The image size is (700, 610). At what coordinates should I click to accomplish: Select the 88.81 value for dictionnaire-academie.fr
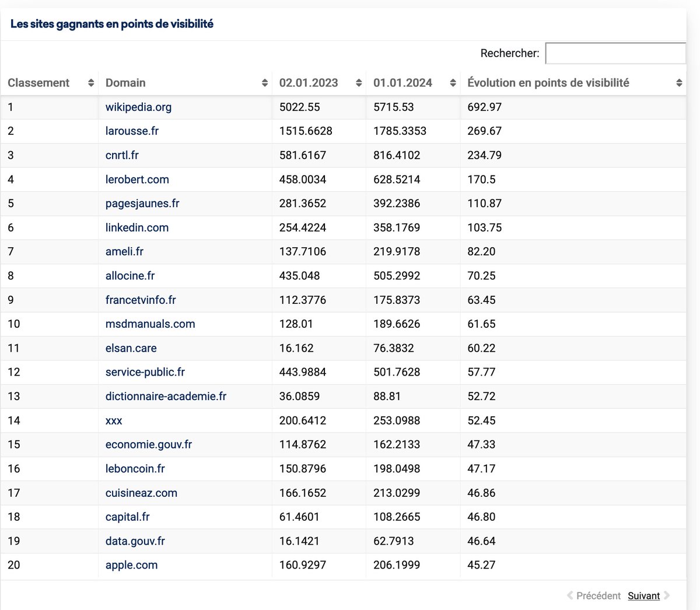click(387, 396)
